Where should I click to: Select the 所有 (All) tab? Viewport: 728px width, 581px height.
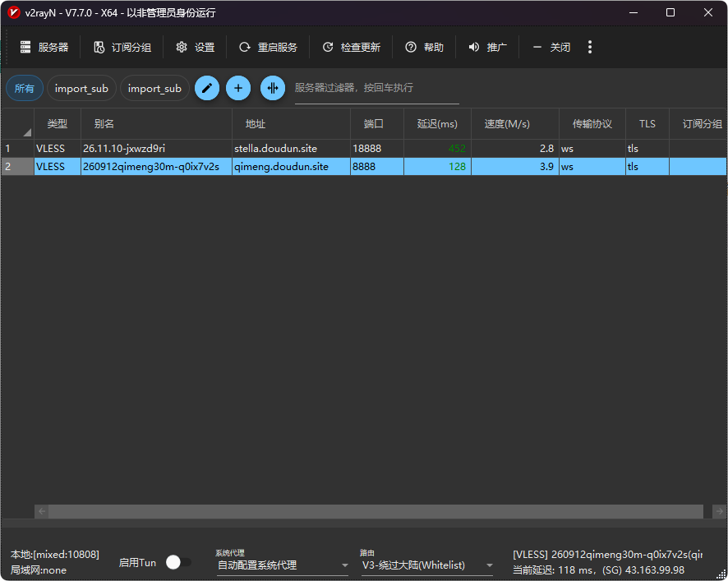pyautogui.click(x=25, y=88)
